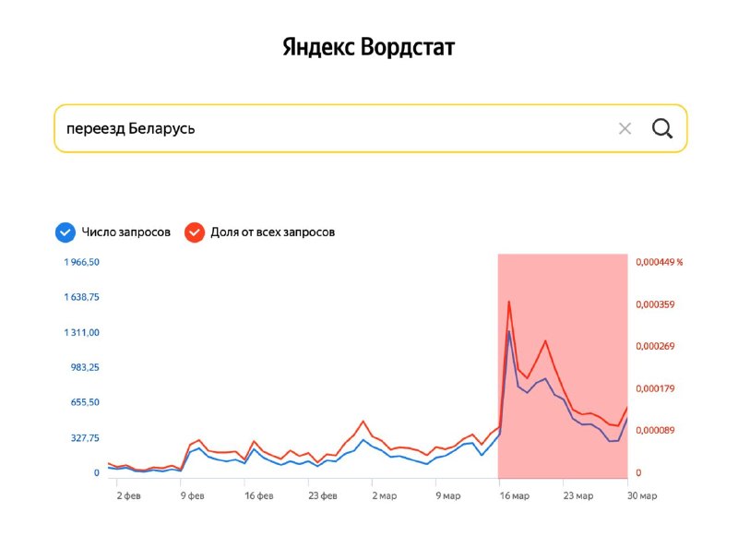Click the X icon to clear the search query
Screen dimensions: 738x560
[x=625, y=128]
